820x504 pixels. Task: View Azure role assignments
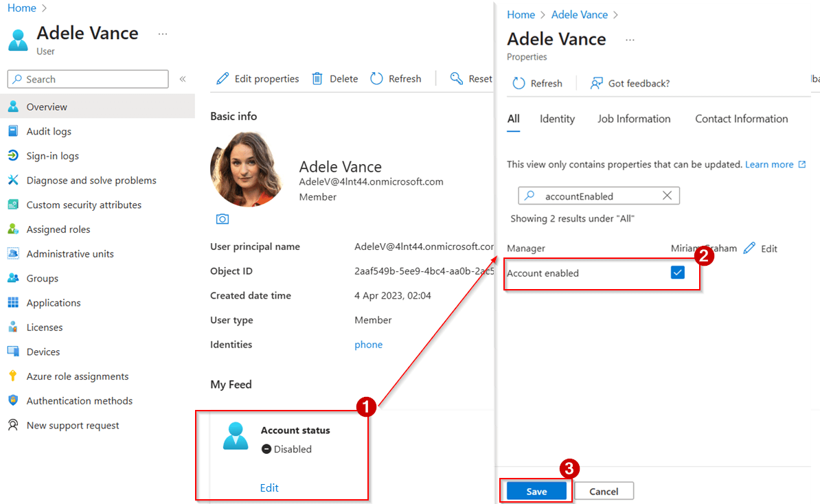76,376
